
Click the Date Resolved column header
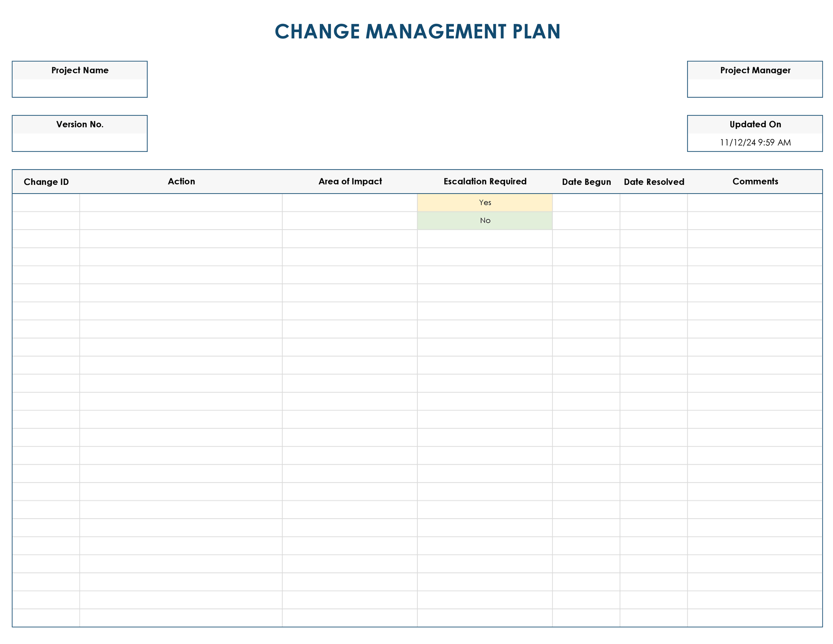(654, 181)
